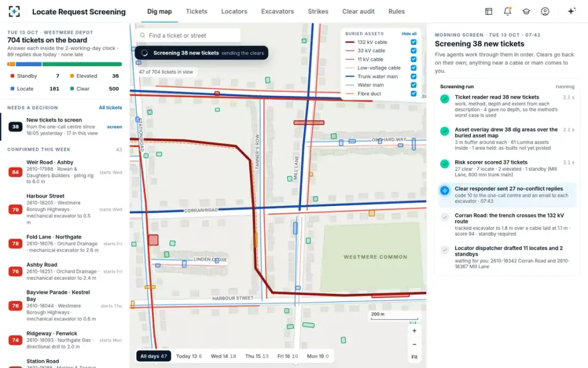
Task: Click the ticket status progress bar
Action: 65,64
